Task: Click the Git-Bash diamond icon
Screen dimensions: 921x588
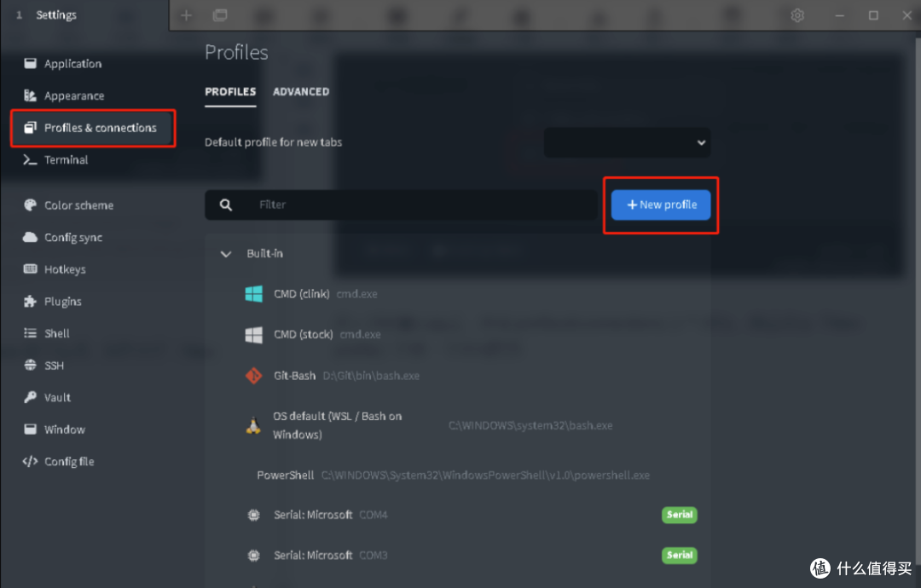Action: pyautogui.click(x=254, y=376)
